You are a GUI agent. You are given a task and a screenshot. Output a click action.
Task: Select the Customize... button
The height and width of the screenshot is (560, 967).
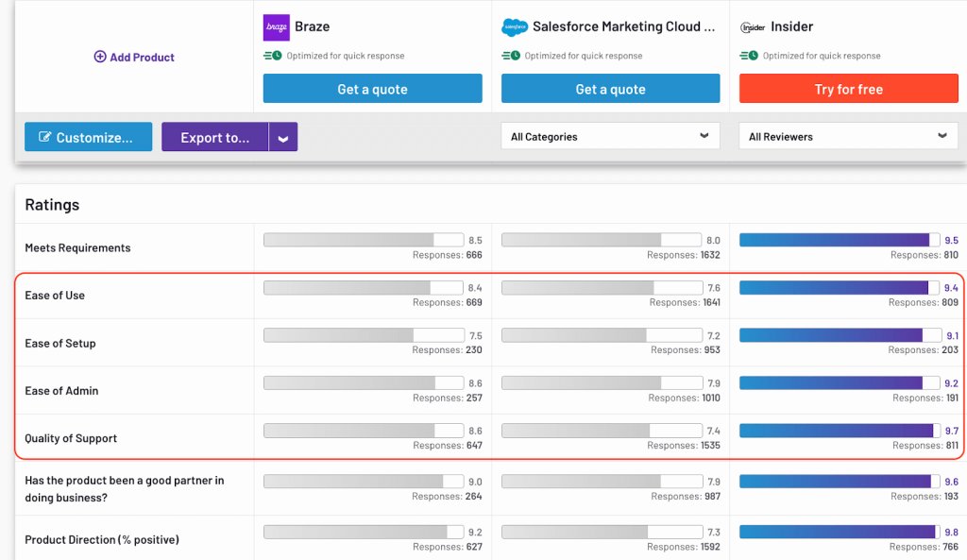(x=88, y=136)
